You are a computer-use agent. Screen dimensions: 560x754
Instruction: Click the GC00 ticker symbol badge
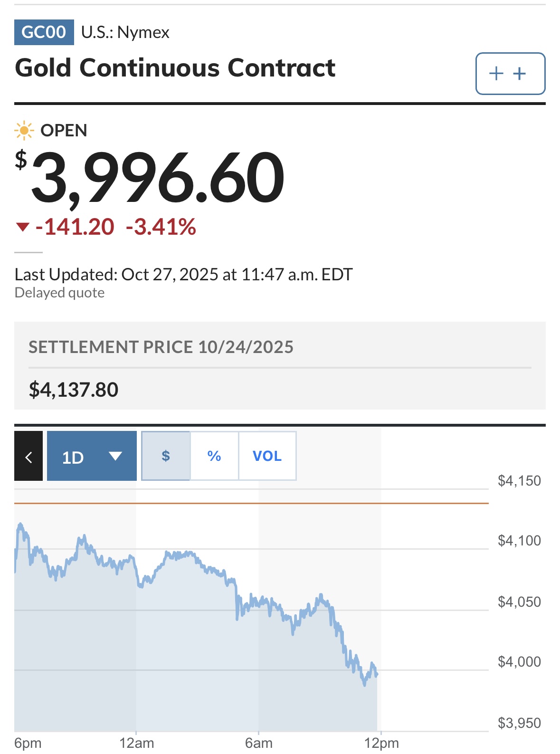[44, 32]
